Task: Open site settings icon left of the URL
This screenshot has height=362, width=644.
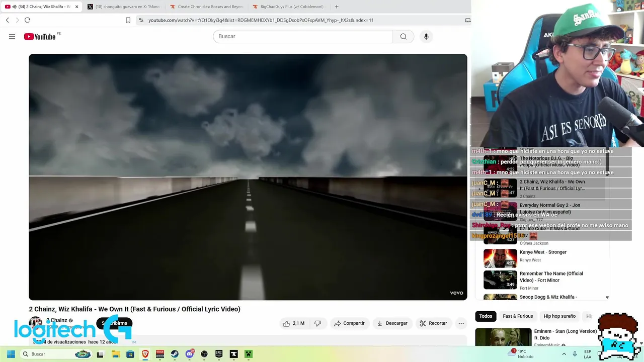Action: 141,20
